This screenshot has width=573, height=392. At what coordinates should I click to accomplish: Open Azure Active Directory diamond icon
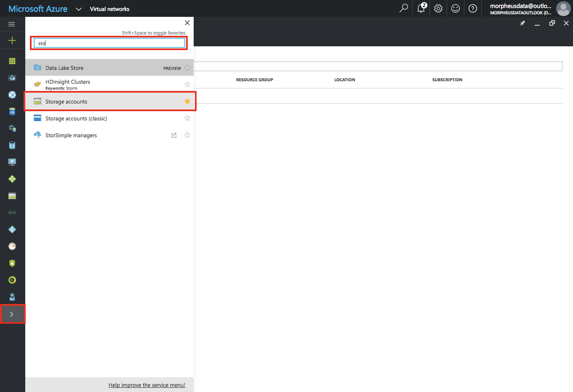(12, 229)
